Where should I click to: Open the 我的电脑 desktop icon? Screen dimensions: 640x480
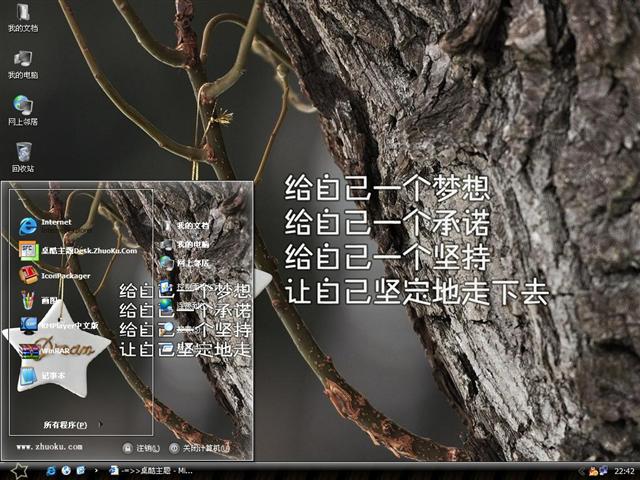23,65
